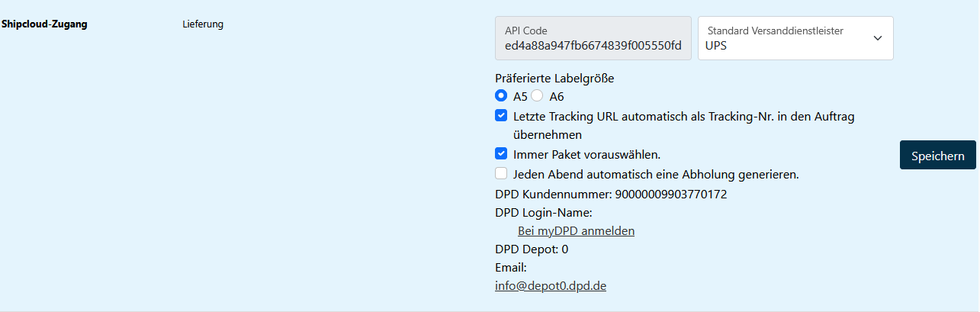Select the A5 label size radio button

[501, 96]
